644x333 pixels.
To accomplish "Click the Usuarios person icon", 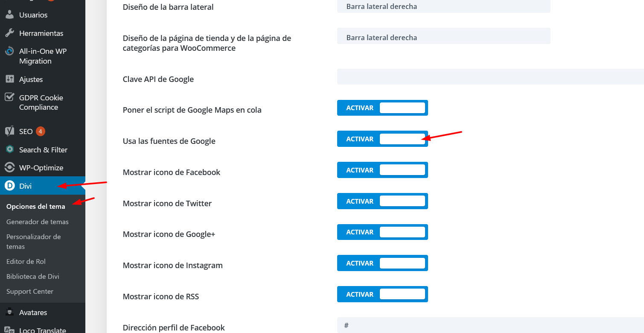I will [x=9, y=15].
